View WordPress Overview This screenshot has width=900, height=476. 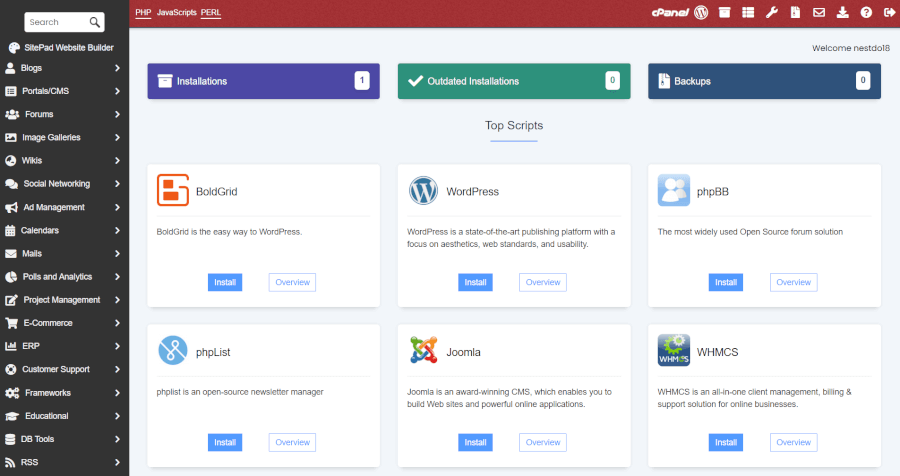(x=542, y=282)
